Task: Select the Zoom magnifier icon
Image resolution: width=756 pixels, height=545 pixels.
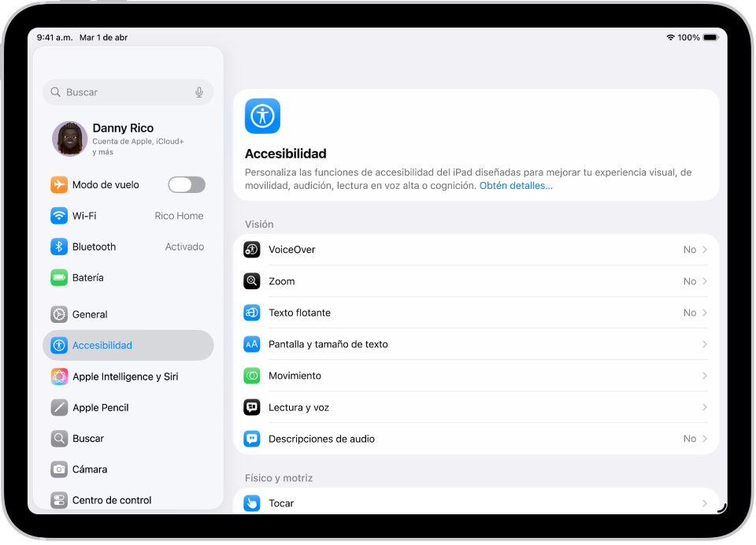Action: click(252, 280)
